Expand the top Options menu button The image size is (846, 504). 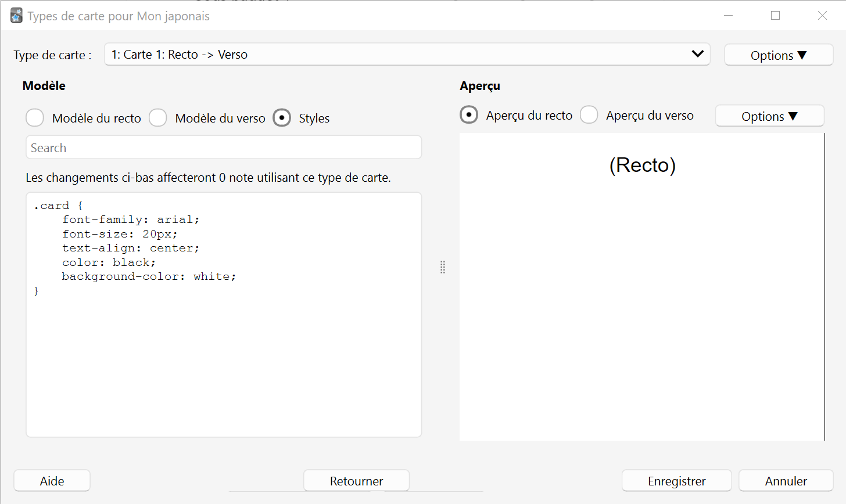(x=779, y=55)
